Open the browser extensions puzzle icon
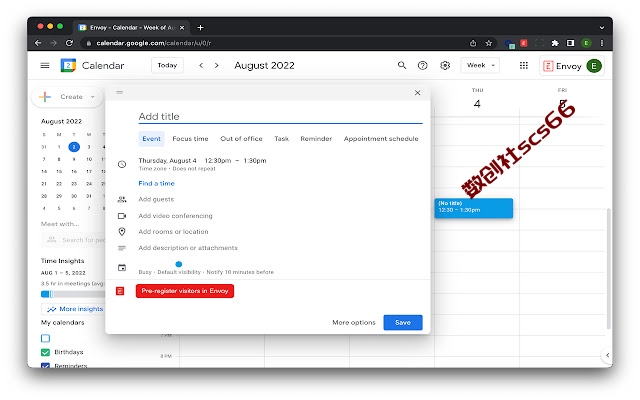Image resolution: width=640 pixels, height=400 pixels. click(555, 43)
